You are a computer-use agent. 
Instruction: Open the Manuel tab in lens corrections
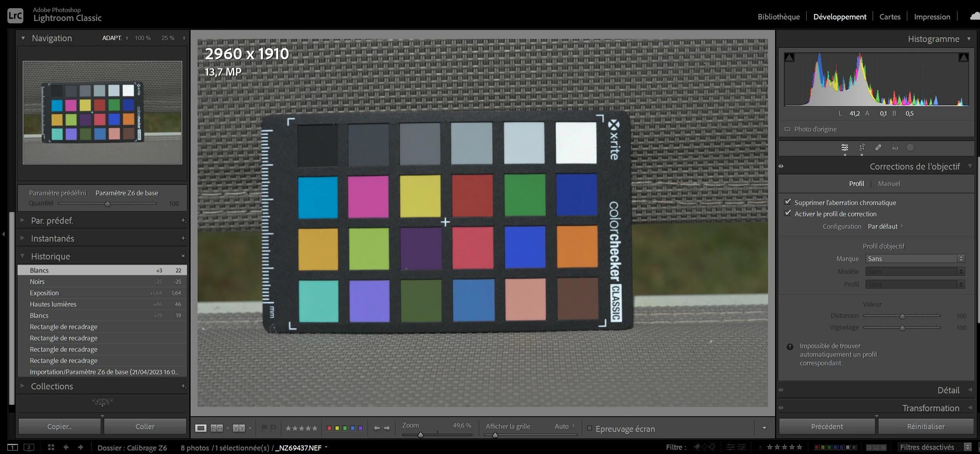pyautogui.click(x=889, y=184)
